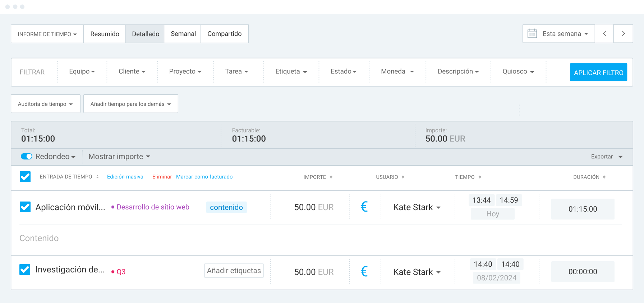Image resolution: width=644 pixels, height=303 pixels.
Task: Open the Proyecto filter dropdown
Action: point(185,72)
